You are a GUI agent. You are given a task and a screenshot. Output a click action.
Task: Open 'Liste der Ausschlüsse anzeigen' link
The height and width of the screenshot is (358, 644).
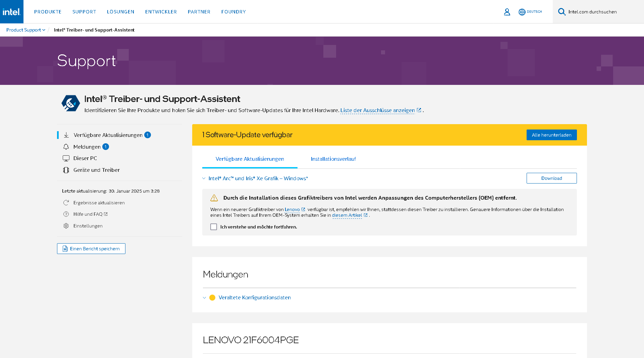(378, 110)
